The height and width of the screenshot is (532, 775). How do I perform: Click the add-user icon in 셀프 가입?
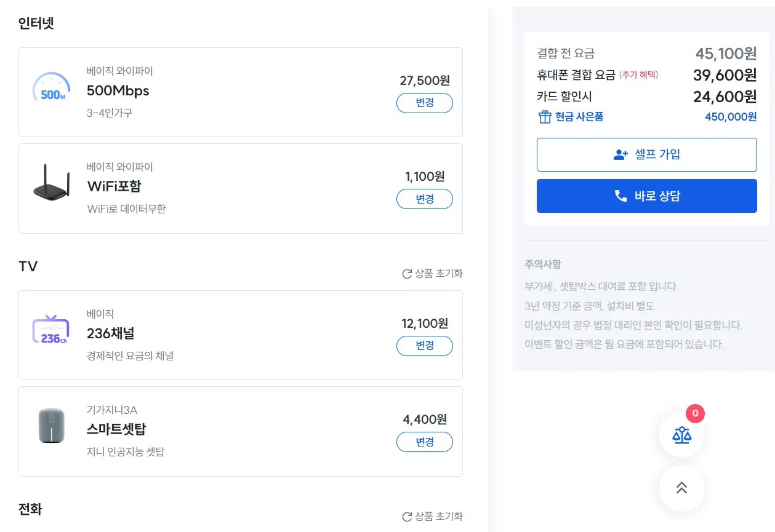[x=620, y=155]
